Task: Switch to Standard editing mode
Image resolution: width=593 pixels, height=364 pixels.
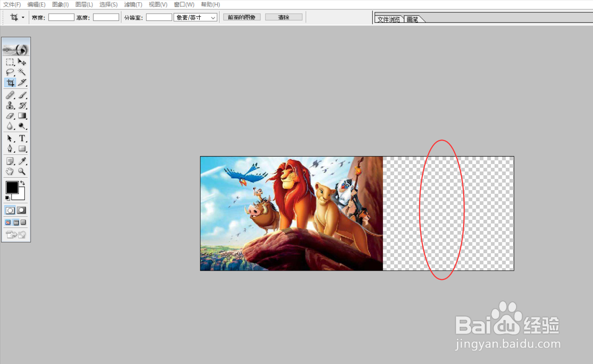Action: 10,210
